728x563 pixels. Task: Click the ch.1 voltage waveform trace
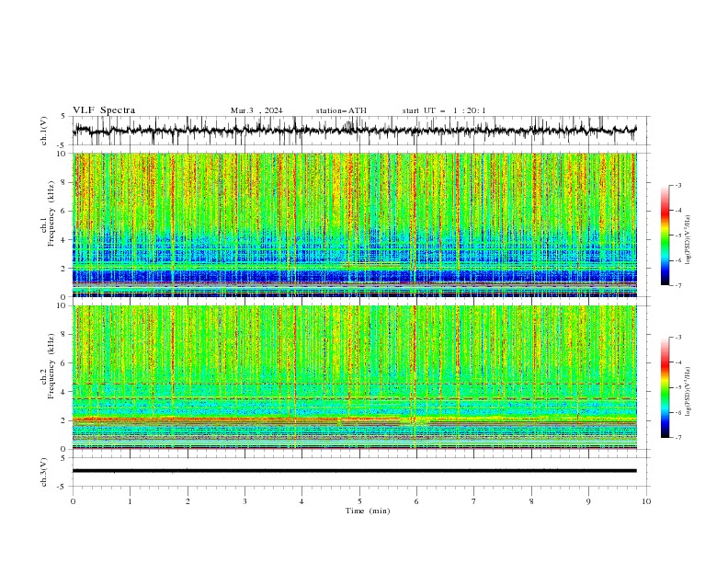(x=355, y=131)
